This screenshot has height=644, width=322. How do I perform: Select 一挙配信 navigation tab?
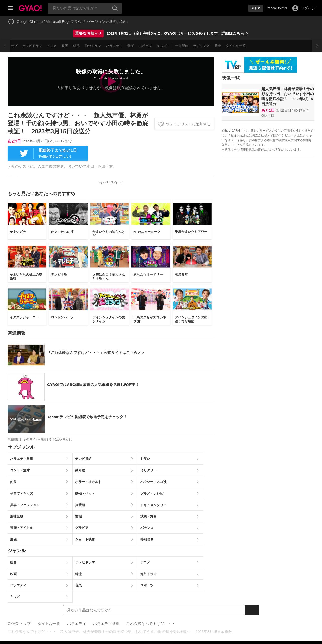point(182,46)
